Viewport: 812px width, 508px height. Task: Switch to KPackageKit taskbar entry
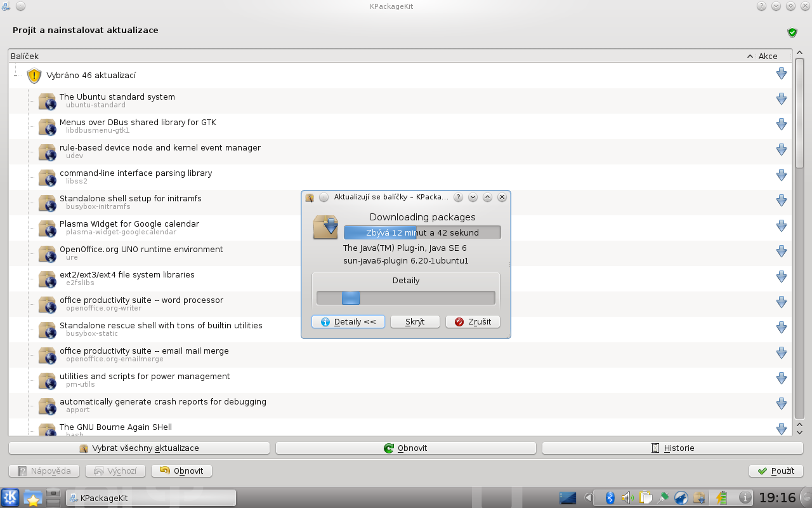pyautogui.click(x=150, y=498)
